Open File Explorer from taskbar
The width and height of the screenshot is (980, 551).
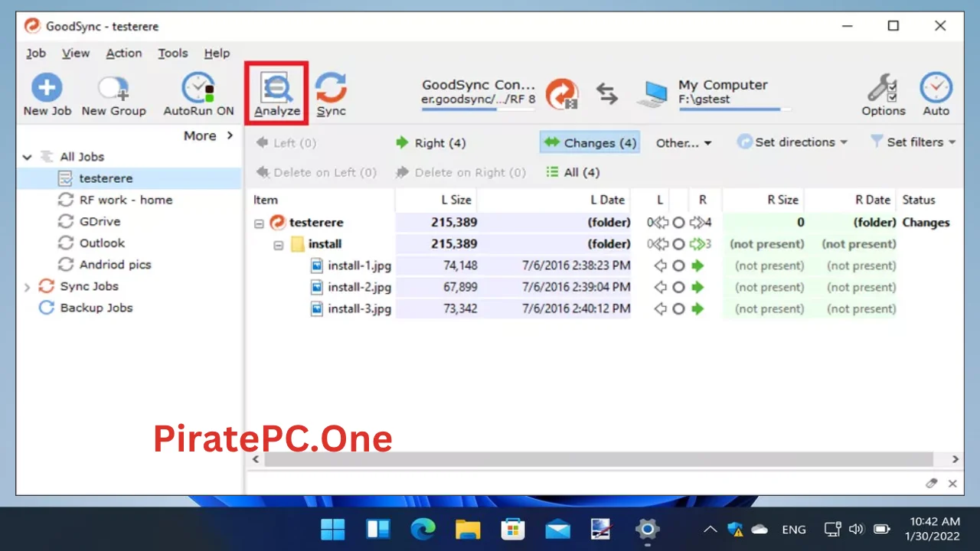click(x=468, y=529)
